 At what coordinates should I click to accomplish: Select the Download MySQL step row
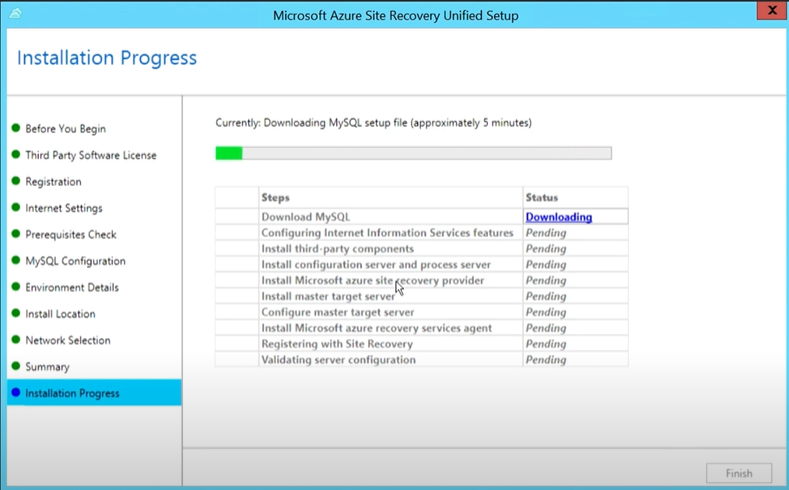click(x=422, y=217)
